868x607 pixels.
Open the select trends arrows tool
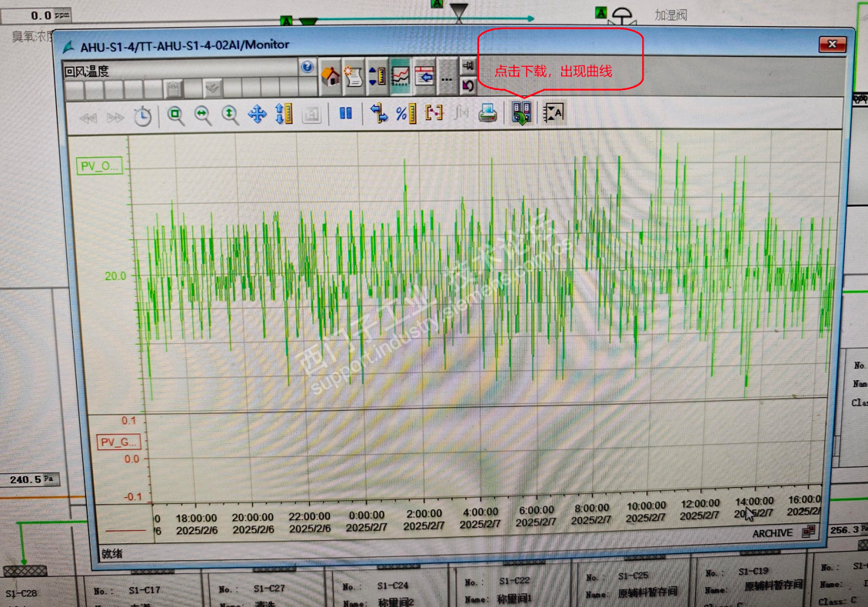[x=378, y=114]
